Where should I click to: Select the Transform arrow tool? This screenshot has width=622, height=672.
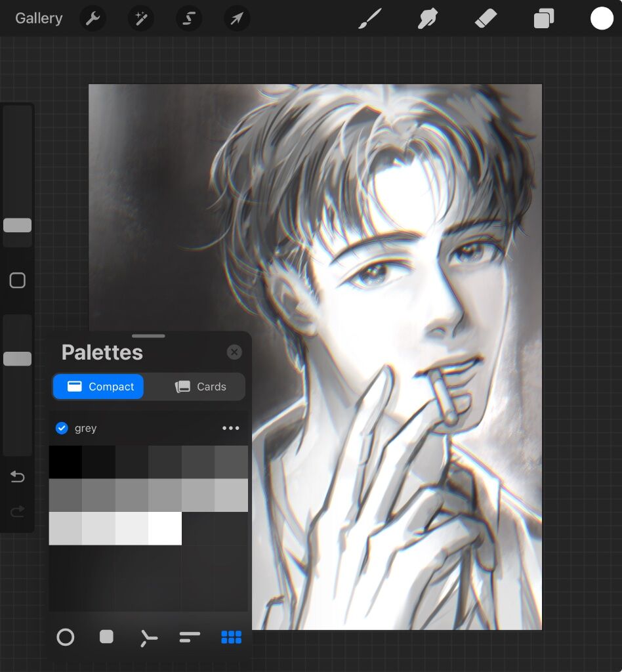(237, 18)
